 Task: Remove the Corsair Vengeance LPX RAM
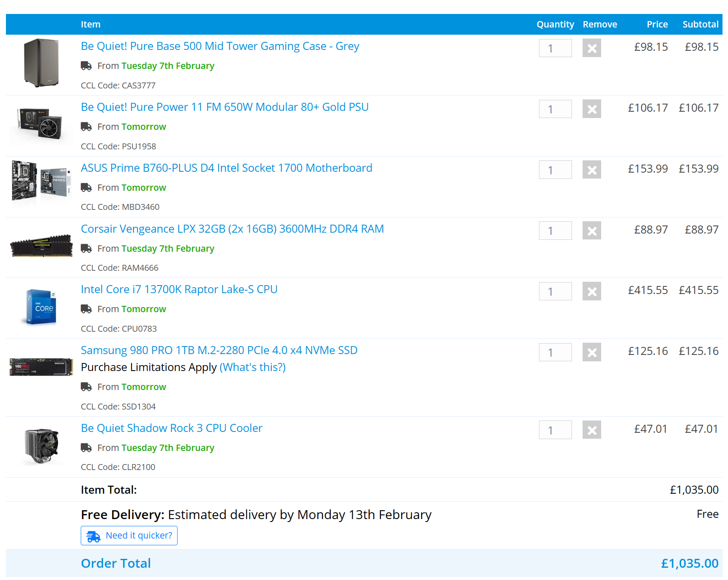click(x=591, y=231)
